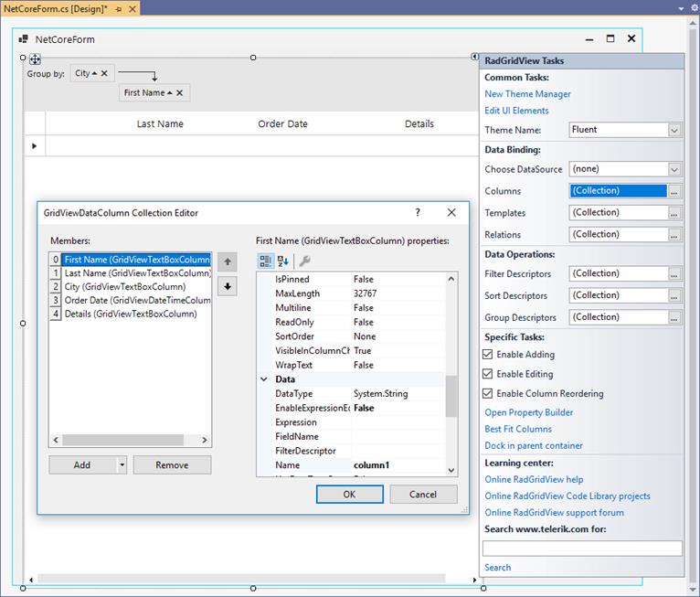This screenshot has height=597, width=700.
Task: Move selected column down with arrow button
Action: [x=228, y=286]
